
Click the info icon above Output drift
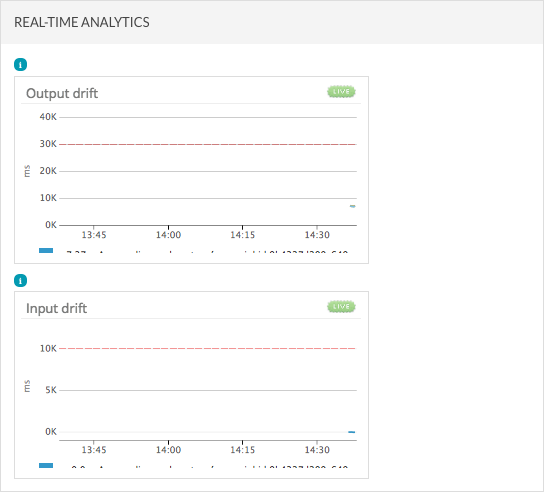(x=20, y=65)
